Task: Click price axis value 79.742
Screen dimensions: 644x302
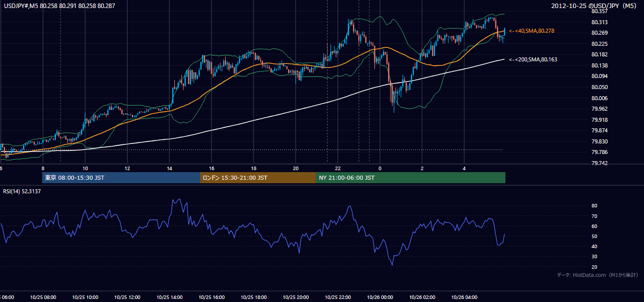Action: pyautogui.click(x=600, y=163)
